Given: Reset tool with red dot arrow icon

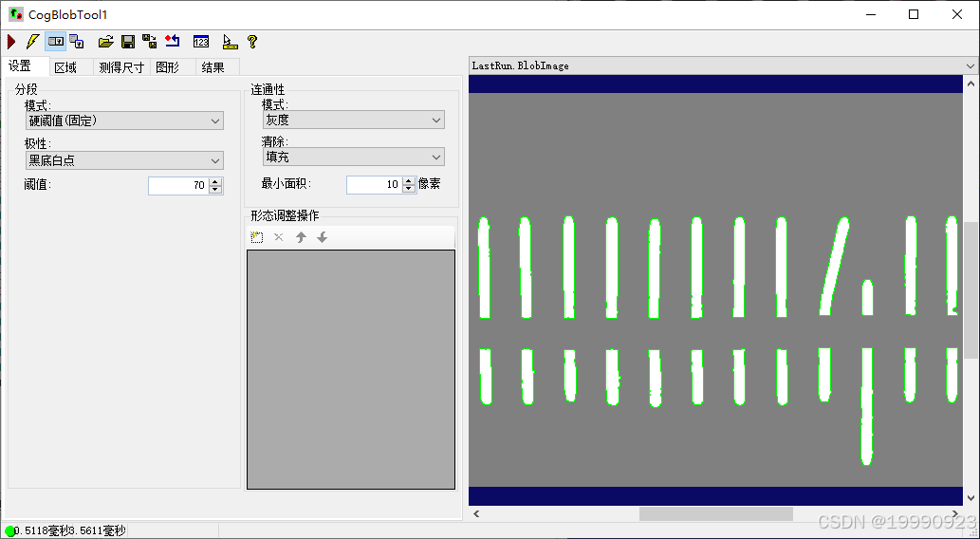Looking at the screenshot, I should 172,41.
